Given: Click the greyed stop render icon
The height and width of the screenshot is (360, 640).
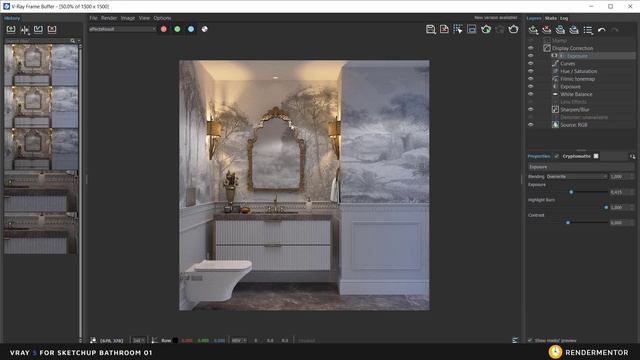Looking at the screenshot, I should click(x=500, y=29).
